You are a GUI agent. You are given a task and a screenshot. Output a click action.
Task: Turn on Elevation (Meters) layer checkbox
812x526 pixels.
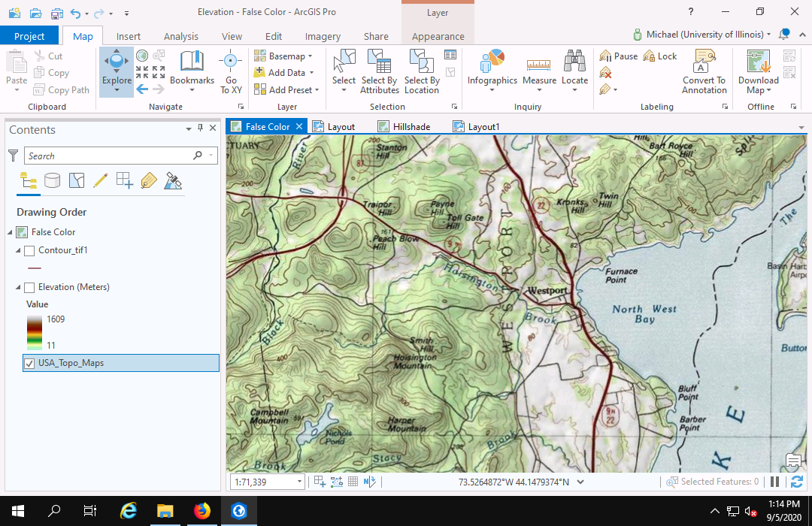(29, 287)
